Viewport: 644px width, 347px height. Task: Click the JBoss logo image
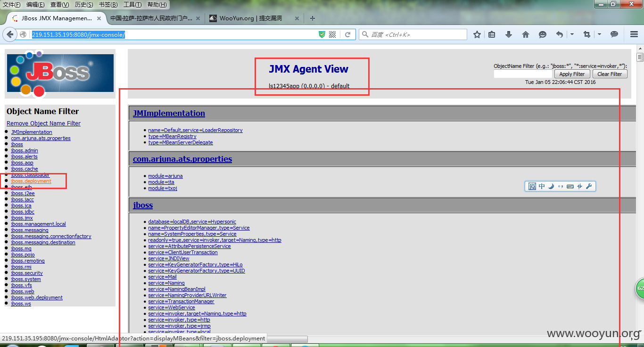click(x=60, y=73)
